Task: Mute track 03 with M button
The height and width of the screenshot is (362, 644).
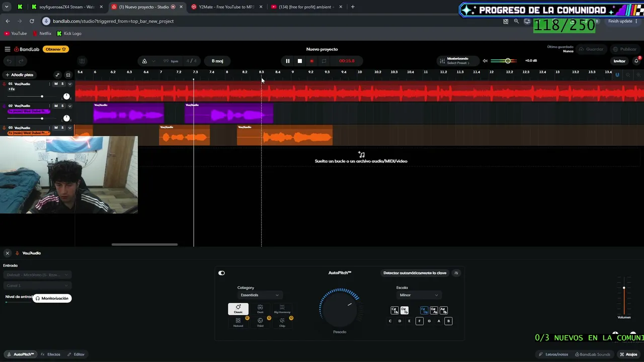Action: (x=56, y=128)
